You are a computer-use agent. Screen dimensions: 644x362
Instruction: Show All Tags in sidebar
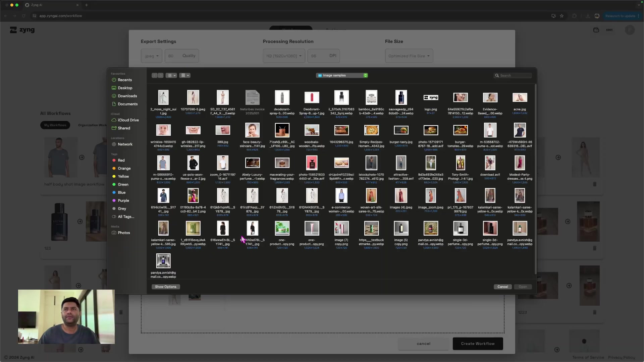(126, 217)
